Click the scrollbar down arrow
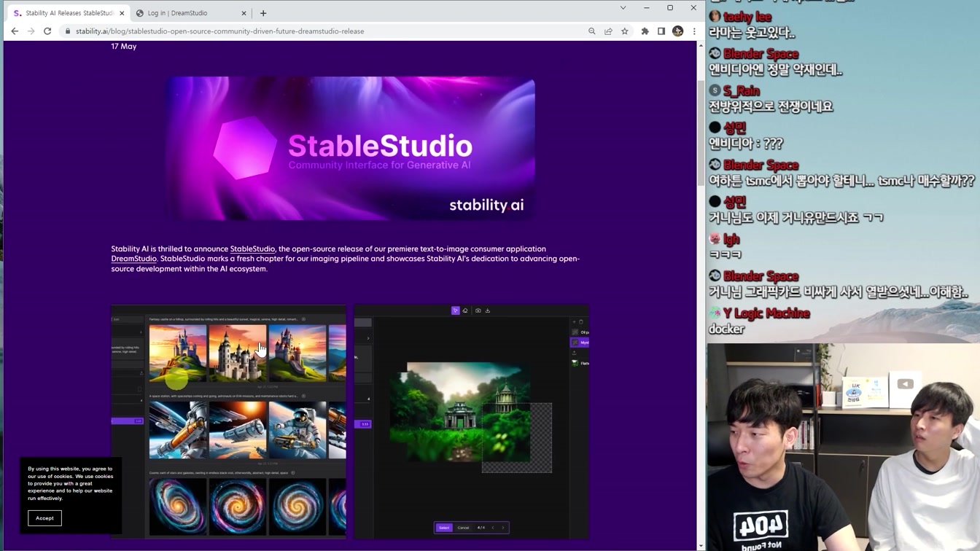The image size is (980, 551). (701, 546)
